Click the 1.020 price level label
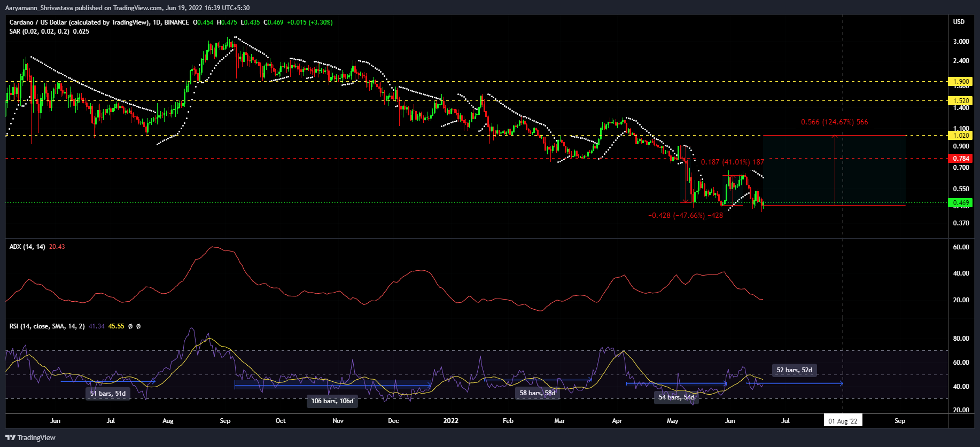 pos(961,135)
